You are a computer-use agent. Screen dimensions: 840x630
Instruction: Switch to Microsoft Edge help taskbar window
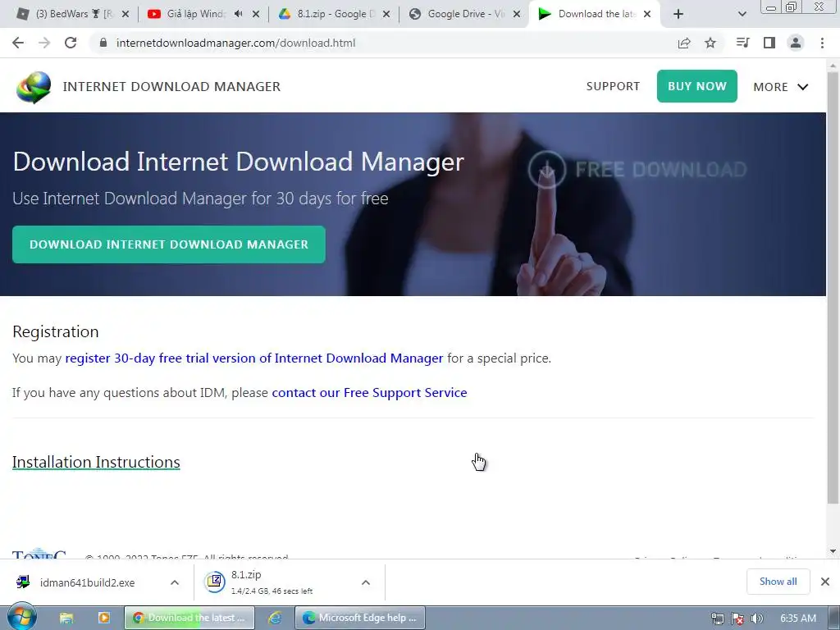pos(360,618)
